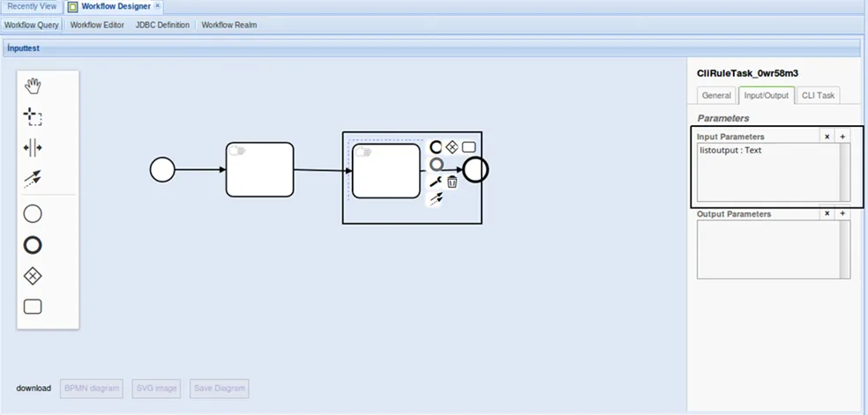
Task: Switch to the Input/Output tab
Action: [767, 95]
